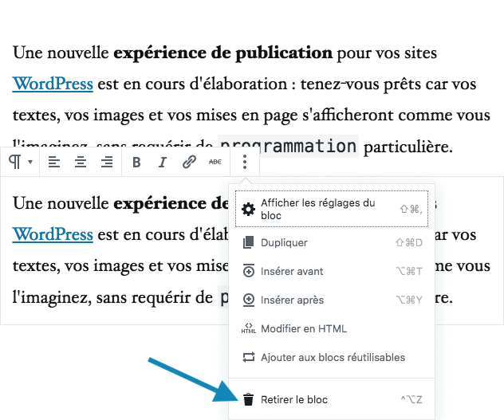Select 'Insérer après' menu option
Image resolution: width=504 pixels, height=420 pixels.
tap(292, 300)
